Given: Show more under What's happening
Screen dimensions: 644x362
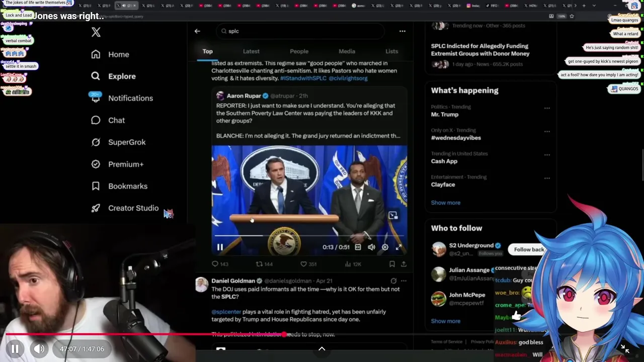Looking at the screenshot, I should 445,203.
